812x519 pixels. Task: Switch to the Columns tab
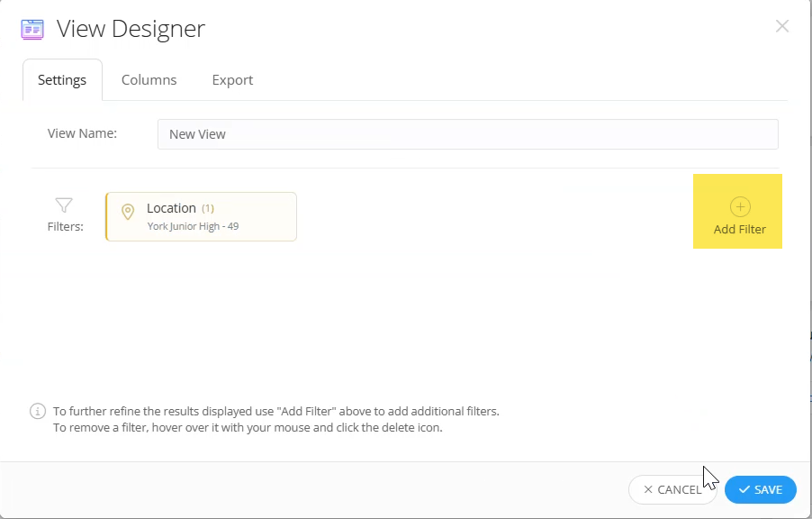pos(149,79)
